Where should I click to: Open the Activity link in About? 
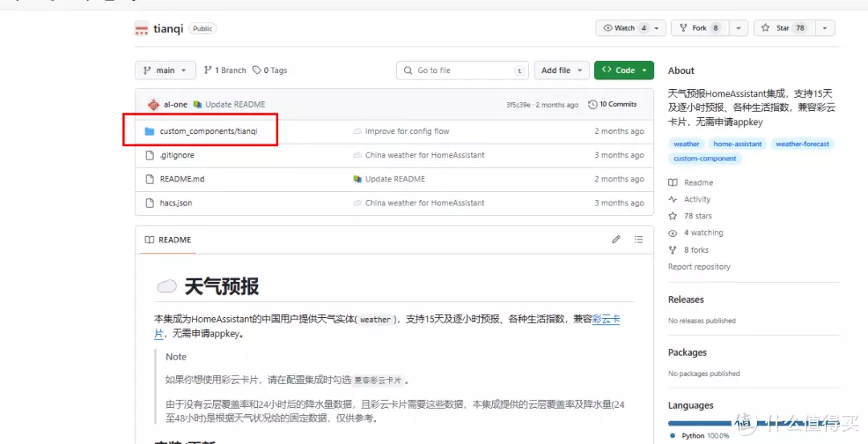[x=697, y=199]
